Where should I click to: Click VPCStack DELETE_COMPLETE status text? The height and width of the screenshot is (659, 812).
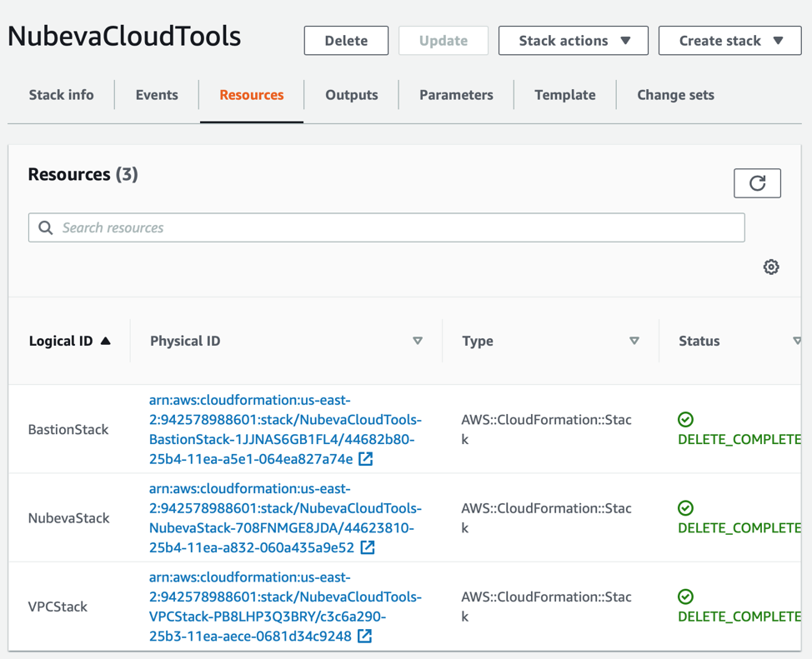tap(739, 616)
